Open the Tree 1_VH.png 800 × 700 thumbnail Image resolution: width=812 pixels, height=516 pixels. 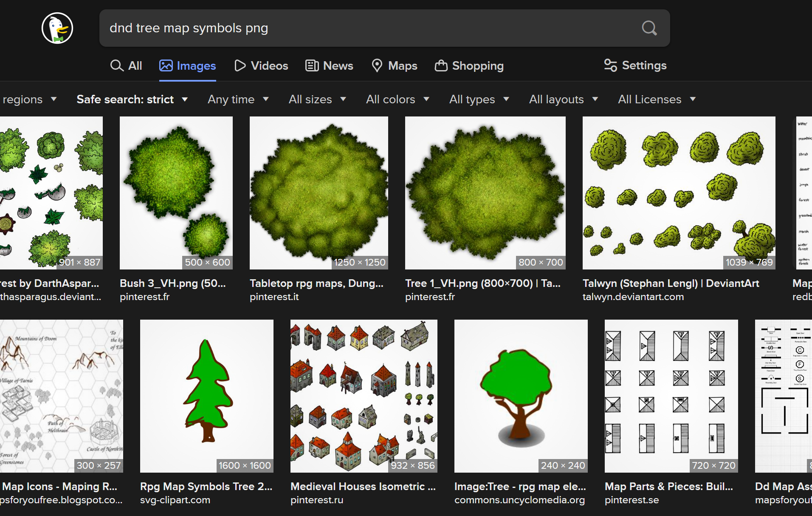tap(485, 193)
